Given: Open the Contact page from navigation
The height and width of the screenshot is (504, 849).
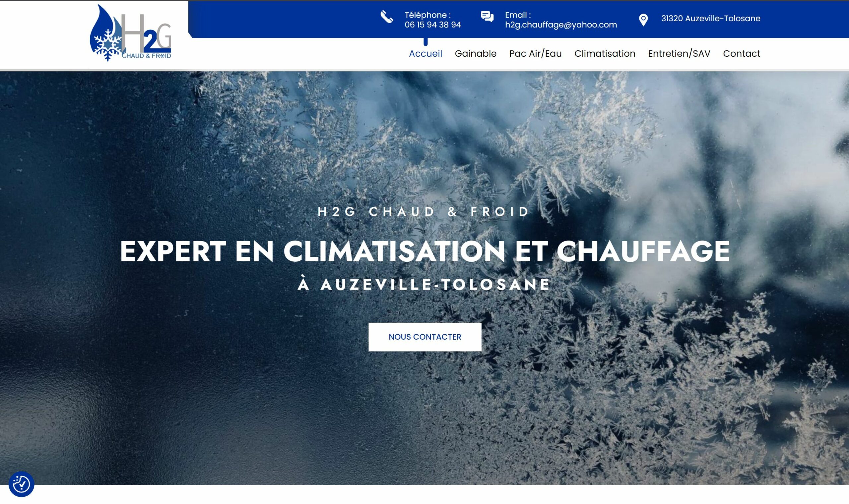Looking at the screenshot, I should [x=742, y=54].
